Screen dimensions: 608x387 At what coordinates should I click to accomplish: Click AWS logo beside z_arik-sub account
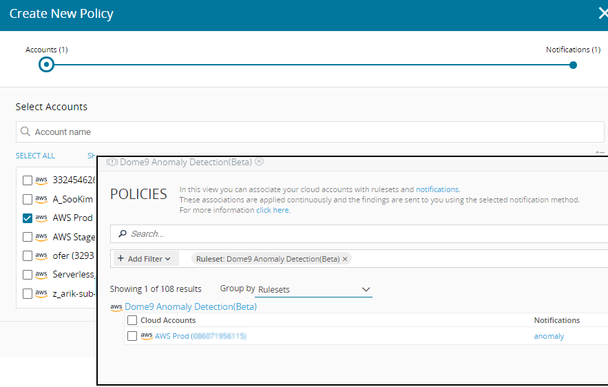41,294
